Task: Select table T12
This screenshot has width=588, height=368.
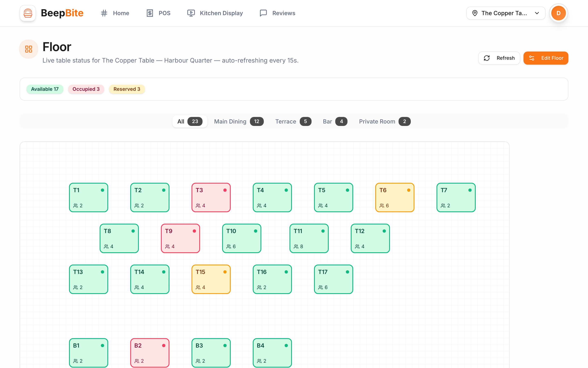Action: click(x=370, y=238)
